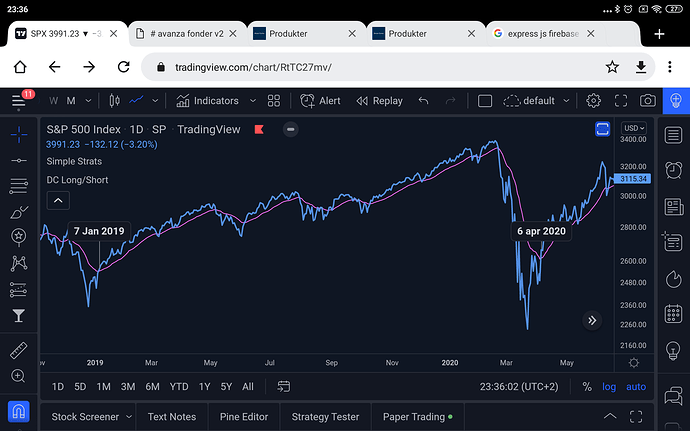Open the watchlist panel icon
Image resolution: width=690 pixels, height=431 pixels.
click(673, 135)
